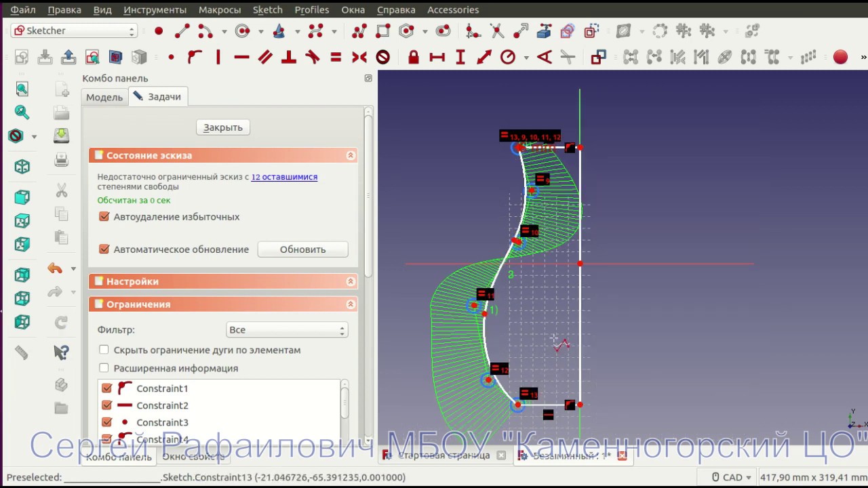
Task: Open the Файл menu
Action: click(23, 9)
